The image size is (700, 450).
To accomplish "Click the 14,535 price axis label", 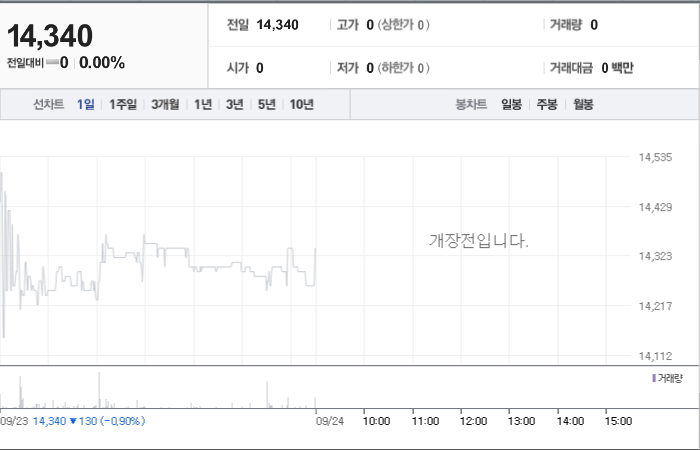I will (x=655, y=157).
